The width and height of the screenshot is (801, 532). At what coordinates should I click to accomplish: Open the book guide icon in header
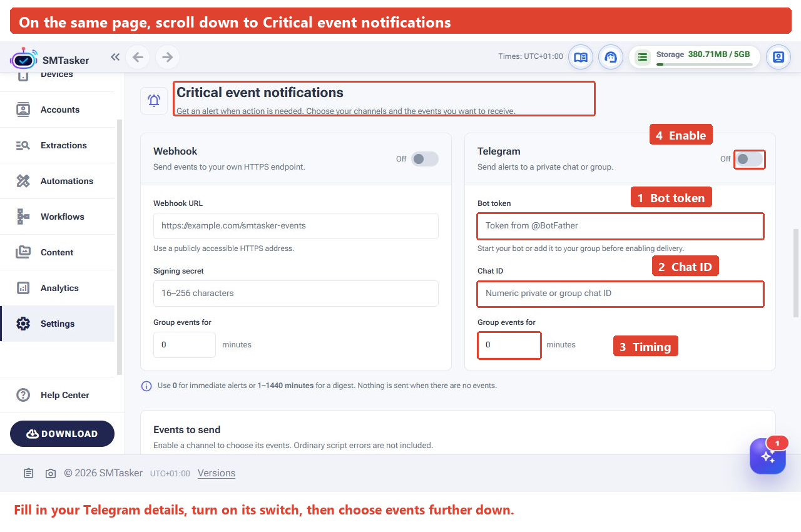click(x=581, y=57)
